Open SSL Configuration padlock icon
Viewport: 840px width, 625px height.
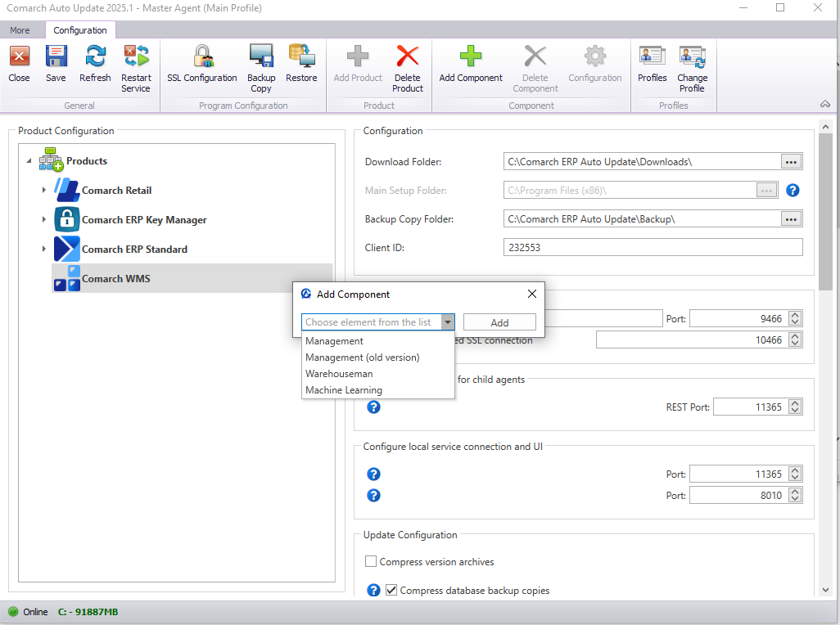click(x=202, y=56)
